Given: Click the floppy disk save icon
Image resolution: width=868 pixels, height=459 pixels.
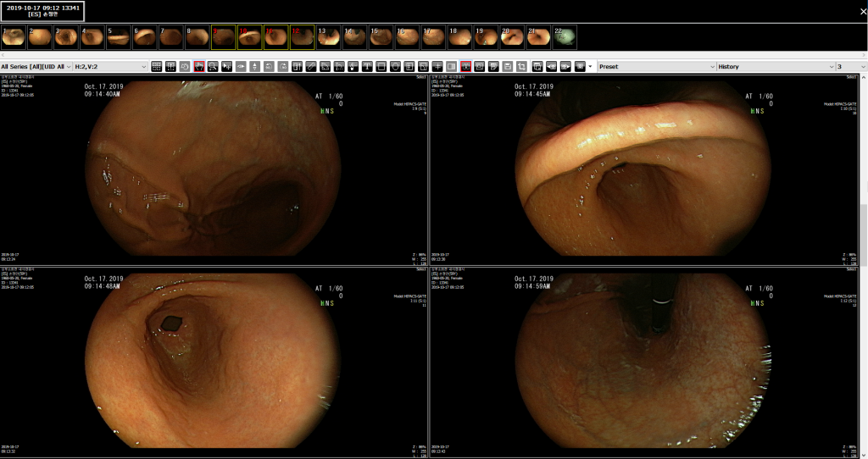Looking at the screenshot, I should pos(508,66).
